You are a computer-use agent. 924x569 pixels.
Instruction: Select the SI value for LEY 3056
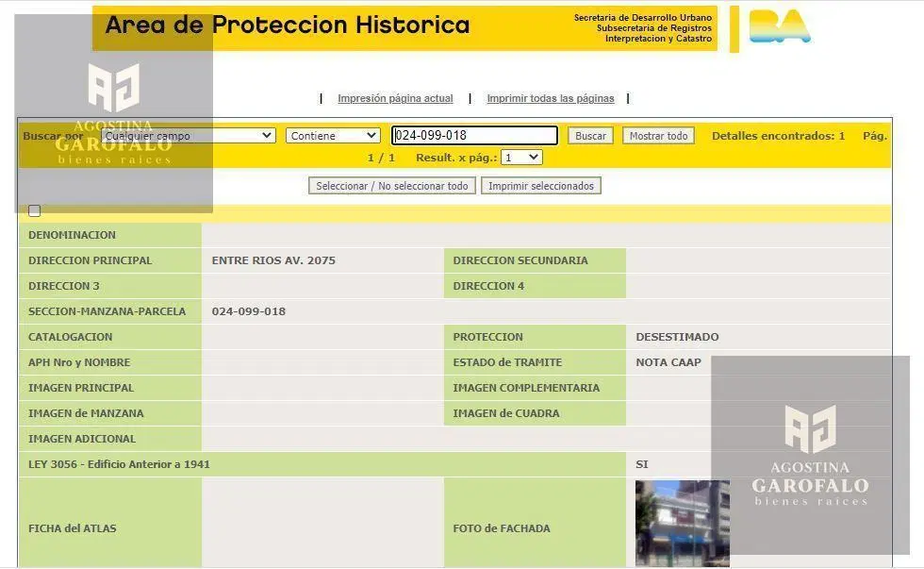pyautogui.click(x=642, y=464)
